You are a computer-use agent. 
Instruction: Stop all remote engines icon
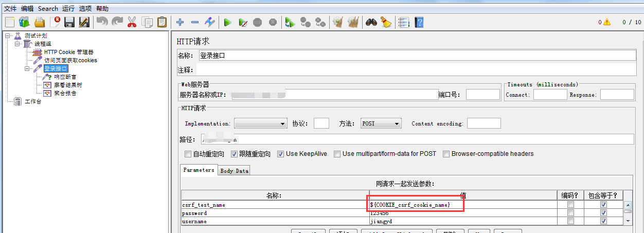(306, 22)
